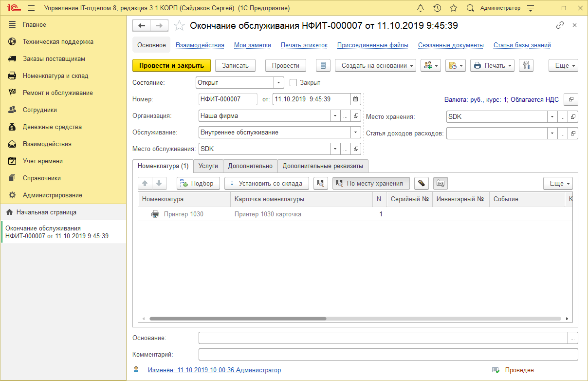Open Ремонт и обслуживание section

pyautogui.click(x=57, y=92)
